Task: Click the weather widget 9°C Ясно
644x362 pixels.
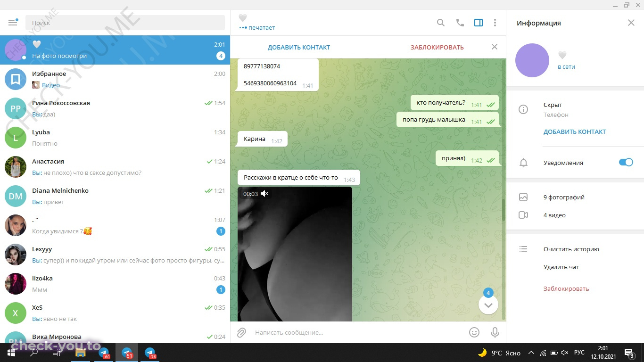Action: [499, 353]
